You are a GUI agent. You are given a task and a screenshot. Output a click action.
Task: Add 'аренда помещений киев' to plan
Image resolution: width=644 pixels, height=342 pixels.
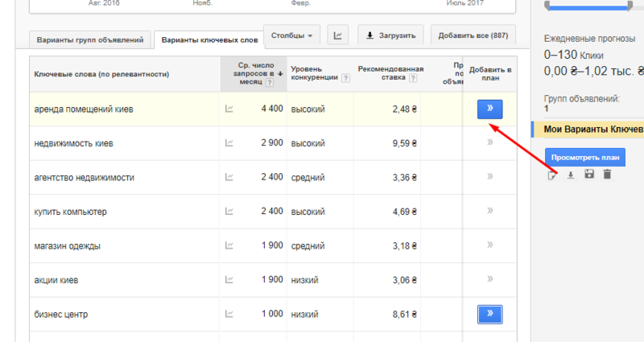tap(489, 109)
